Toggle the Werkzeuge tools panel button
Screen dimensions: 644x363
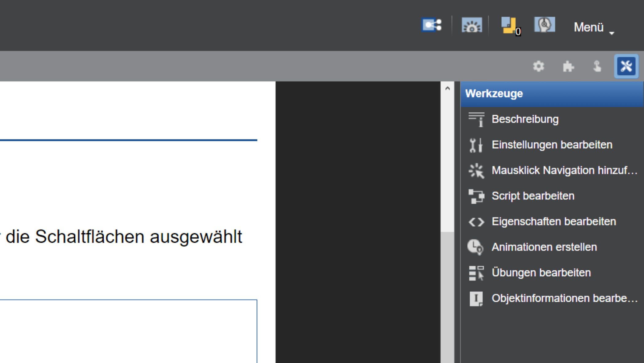click(x=626, y=66)
